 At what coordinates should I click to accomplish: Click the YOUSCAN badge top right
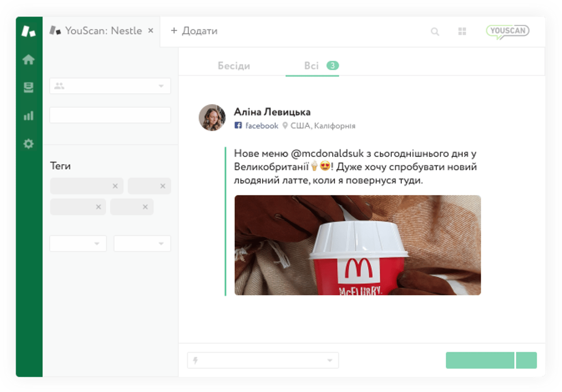point(508,31)
